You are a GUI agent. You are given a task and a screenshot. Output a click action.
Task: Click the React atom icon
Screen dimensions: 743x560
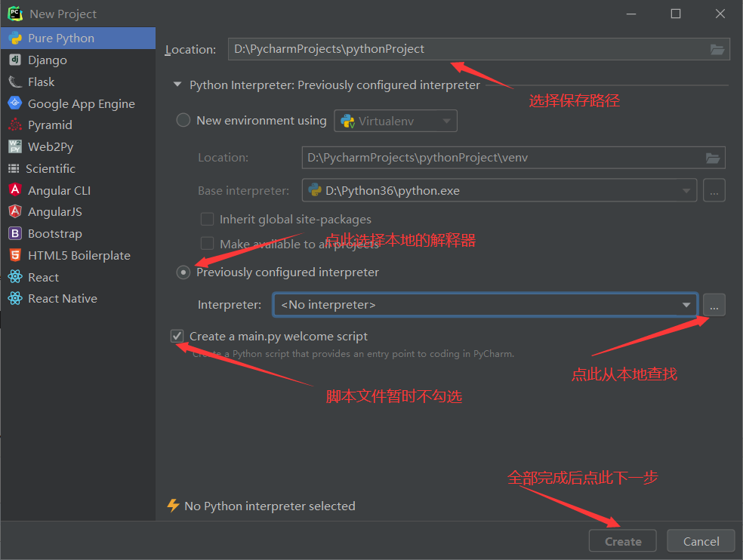point(15,277)
